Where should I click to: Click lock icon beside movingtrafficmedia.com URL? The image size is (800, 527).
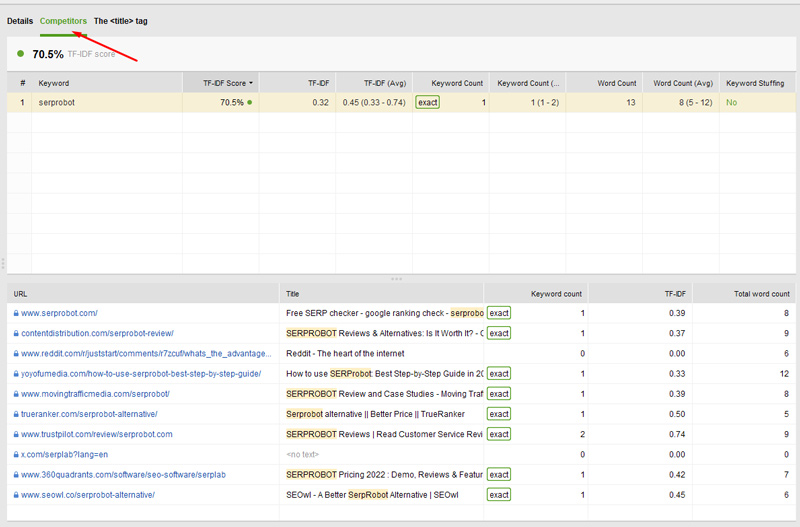(16, 394)
